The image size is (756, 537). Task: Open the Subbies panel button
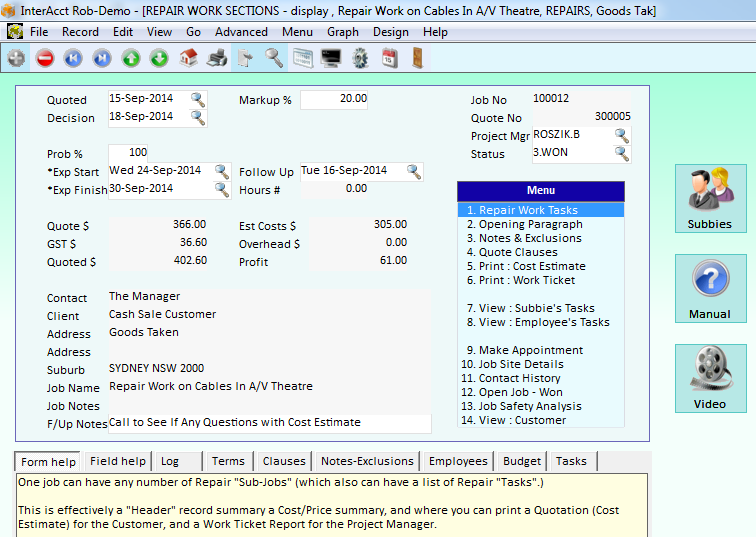pos(710,199)
